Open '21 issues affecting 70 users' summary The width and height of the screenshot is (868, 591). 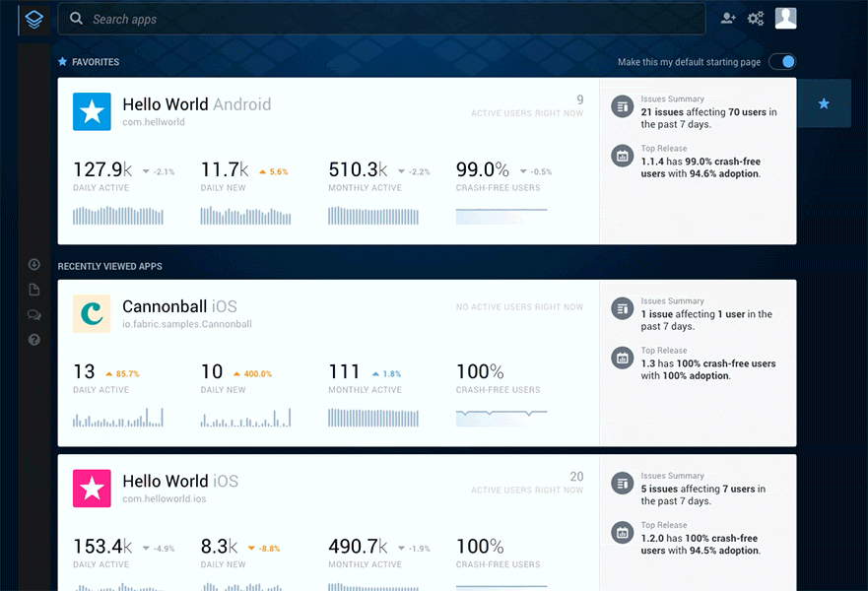708,118
